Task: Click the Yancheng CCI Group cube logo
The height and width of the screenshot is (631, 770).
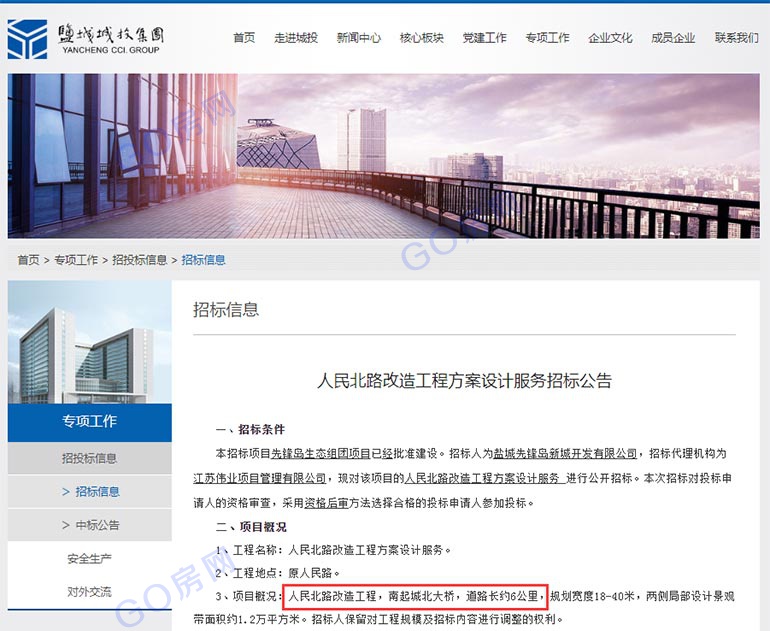Action: (28, 39)
